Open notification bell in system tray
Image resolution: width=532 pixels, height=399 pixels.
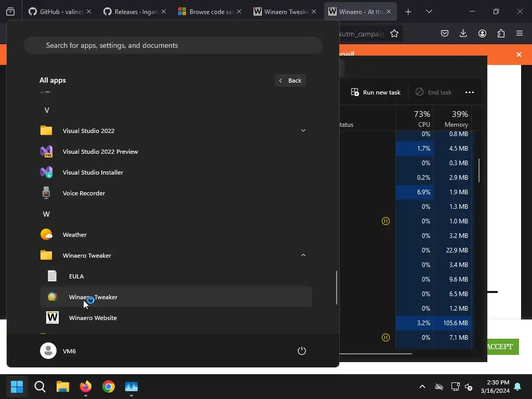point(518,387)
